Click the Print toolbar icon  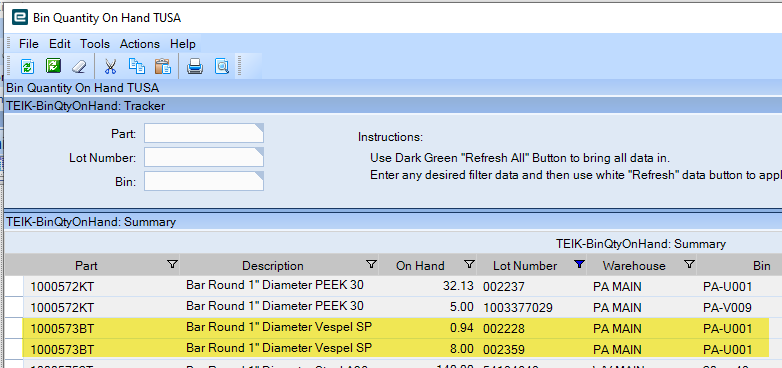click(195, 66)
